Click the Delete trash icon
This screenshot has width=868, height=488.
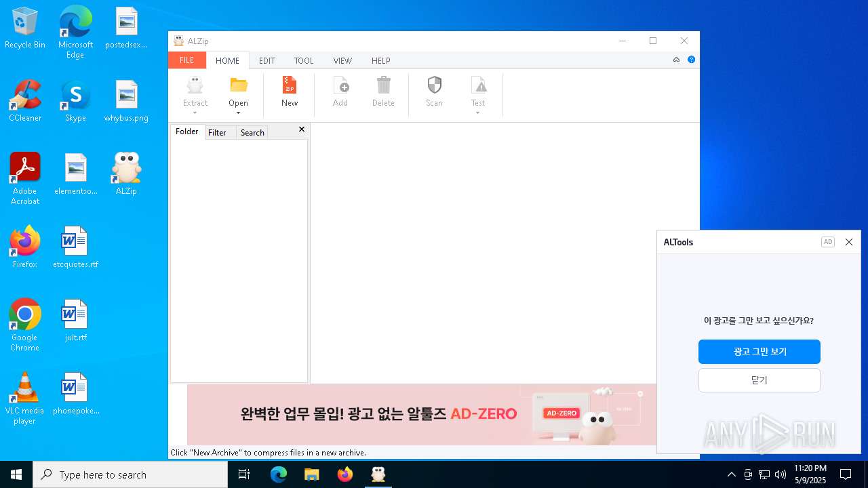[x=383, y=85]
